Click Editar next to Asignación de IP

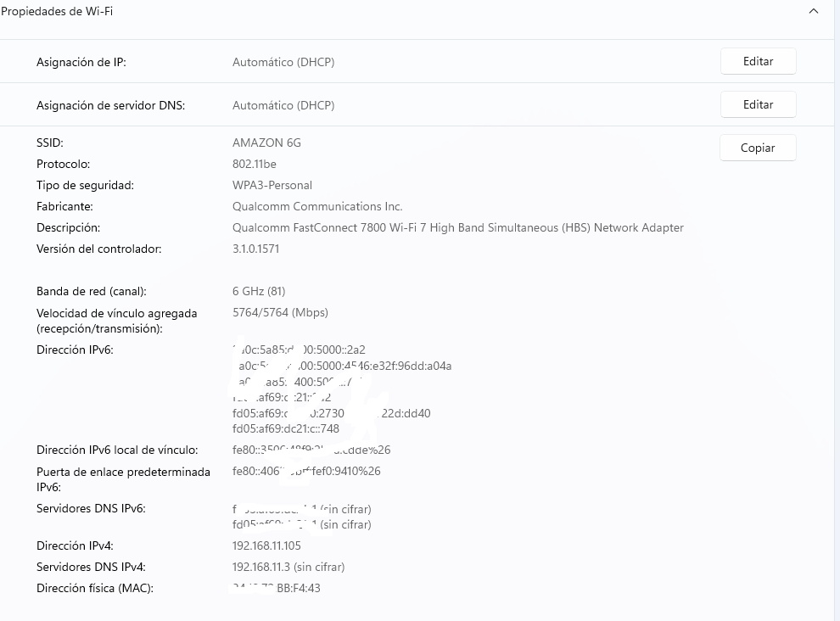coord(758,62)
